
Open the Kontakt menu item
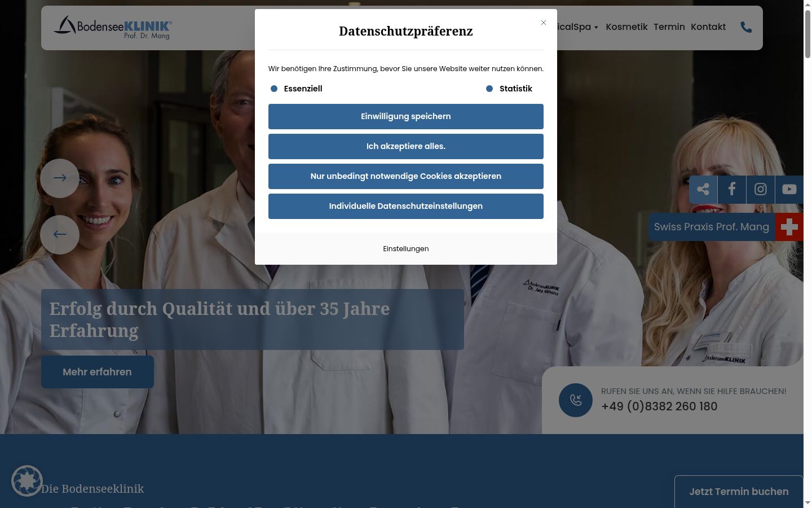(708, 27)
